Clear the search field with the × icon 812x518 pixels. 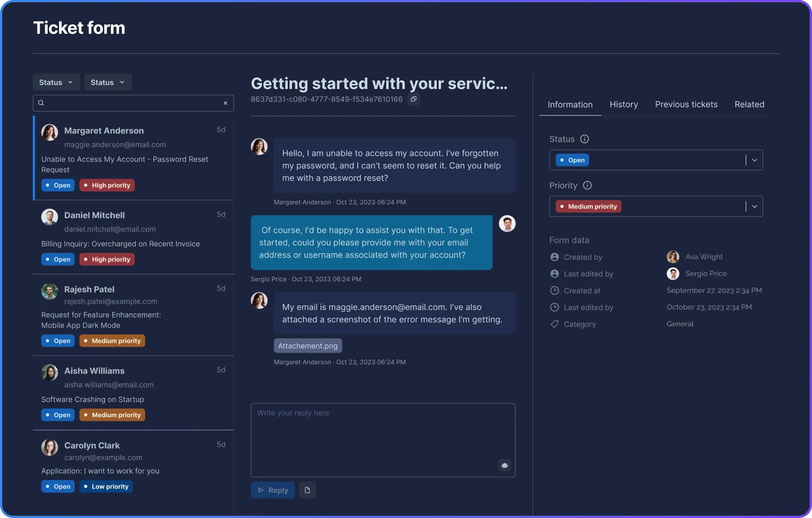[225, 103]
